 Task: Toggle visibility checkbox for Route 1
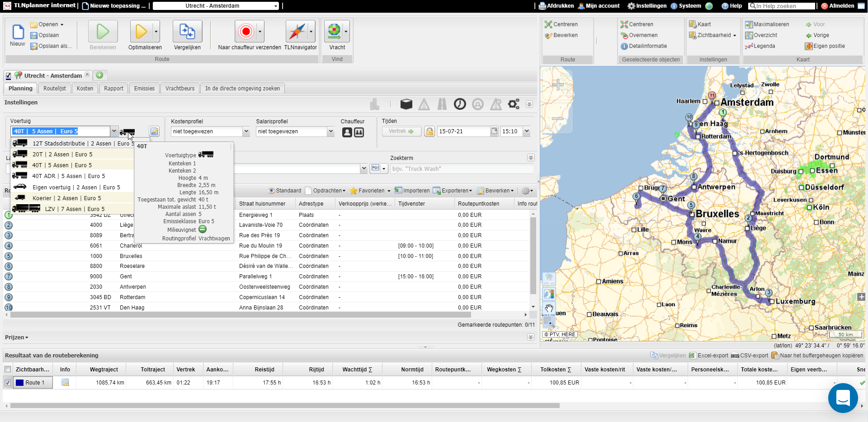coord(8,382)
